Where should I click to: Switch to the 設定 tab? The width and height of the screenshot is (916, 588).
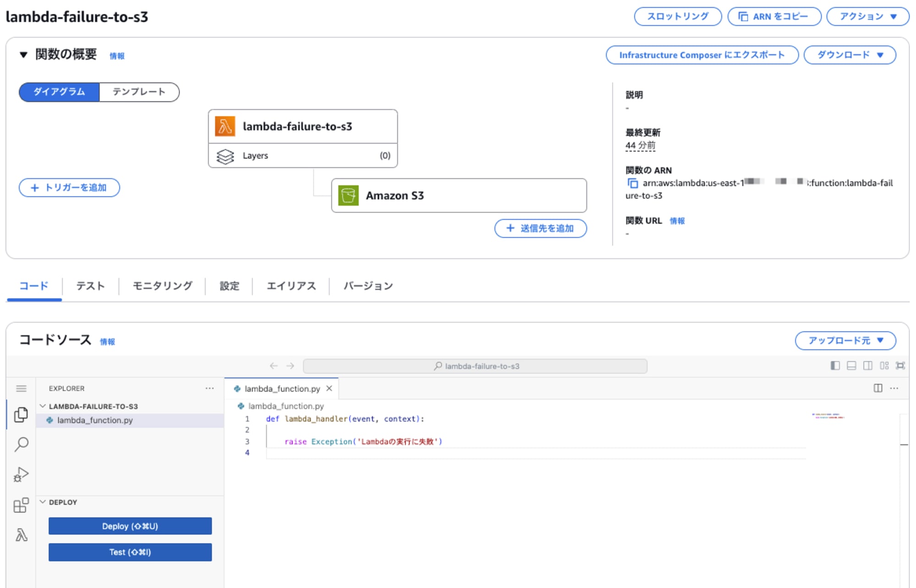tap(229, 286)
